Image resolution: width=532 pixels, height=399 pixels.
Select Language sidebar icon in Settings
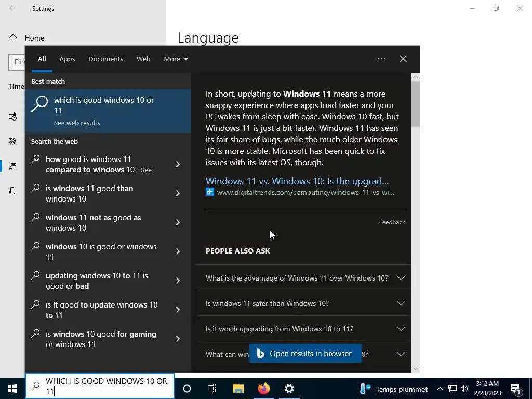coord(12,167)
